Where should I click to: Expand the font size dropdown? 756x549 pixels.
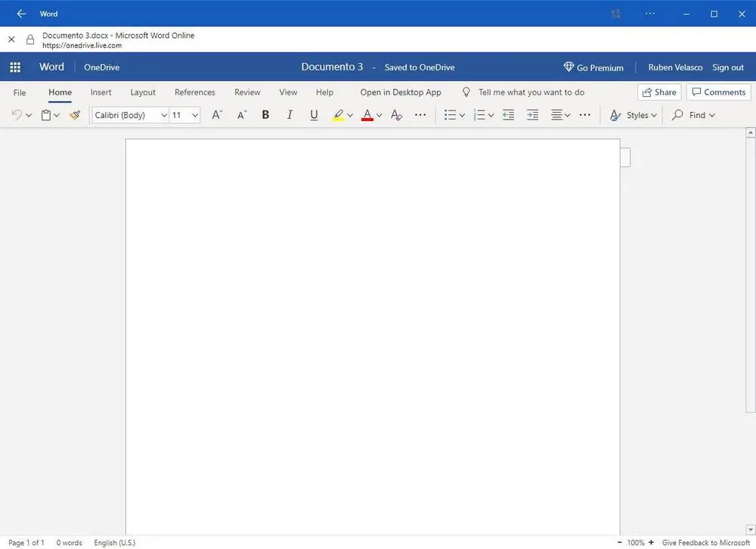pyautogui.click(x=195, y=115)
